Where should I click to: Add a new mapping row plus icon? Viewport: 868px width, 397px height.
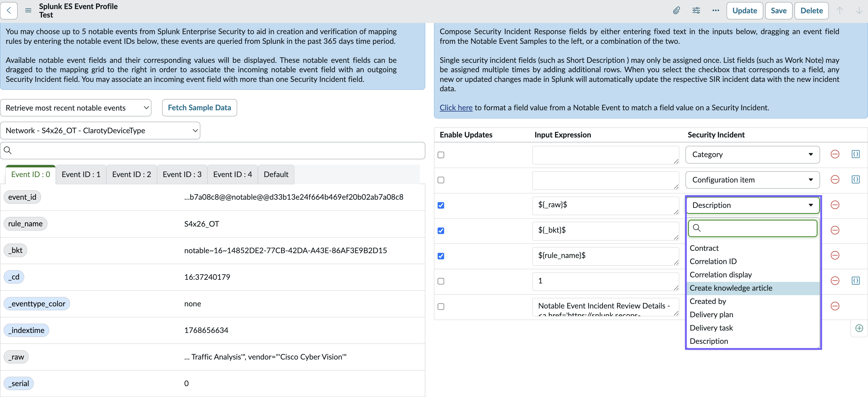(x=859, y=328)
